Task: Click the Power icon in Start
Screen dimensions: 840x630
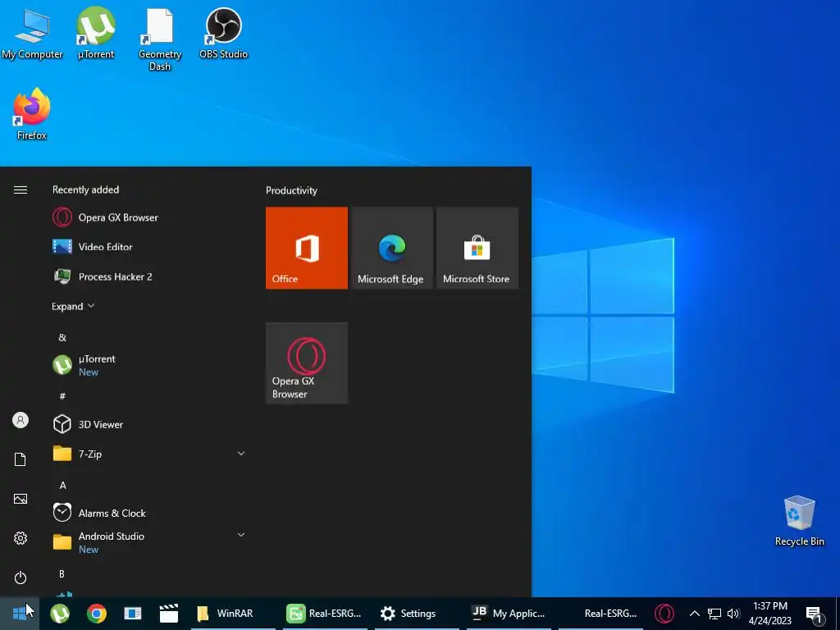Action: tap(21, 577)
